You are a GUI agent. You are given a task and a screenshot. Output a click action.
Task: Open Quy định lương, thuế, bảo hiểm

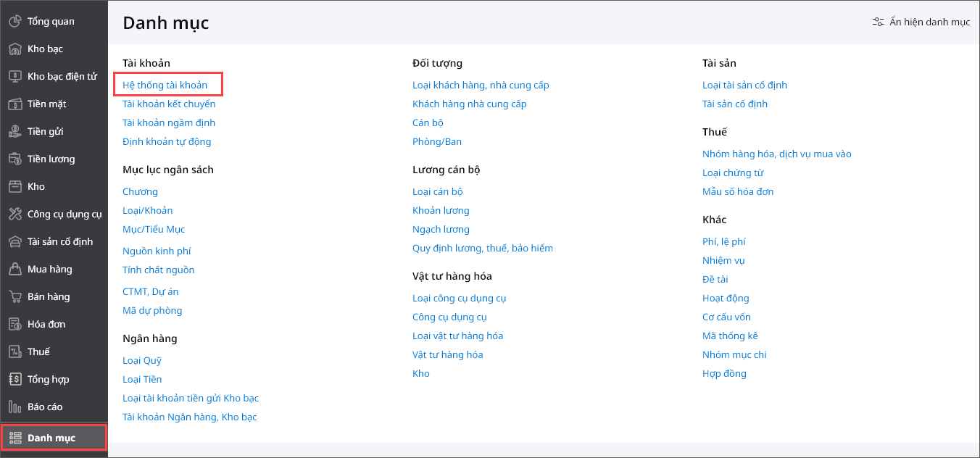pos(482,248)
